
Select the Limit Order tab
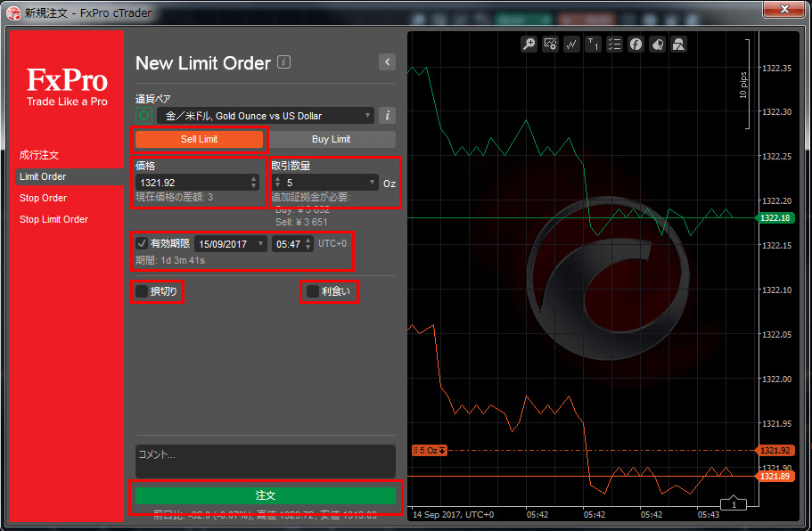tap(70, 176)
